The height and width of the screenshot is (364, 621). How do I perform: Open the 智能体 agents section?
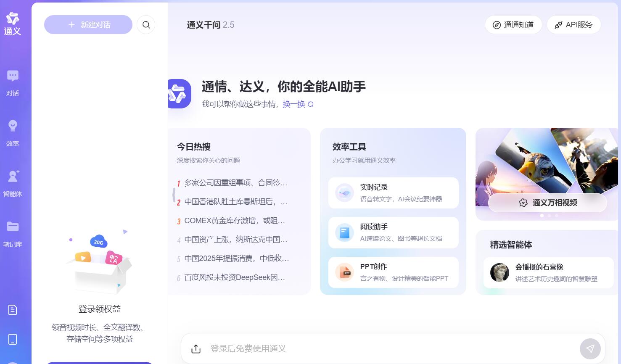(13, 183)
